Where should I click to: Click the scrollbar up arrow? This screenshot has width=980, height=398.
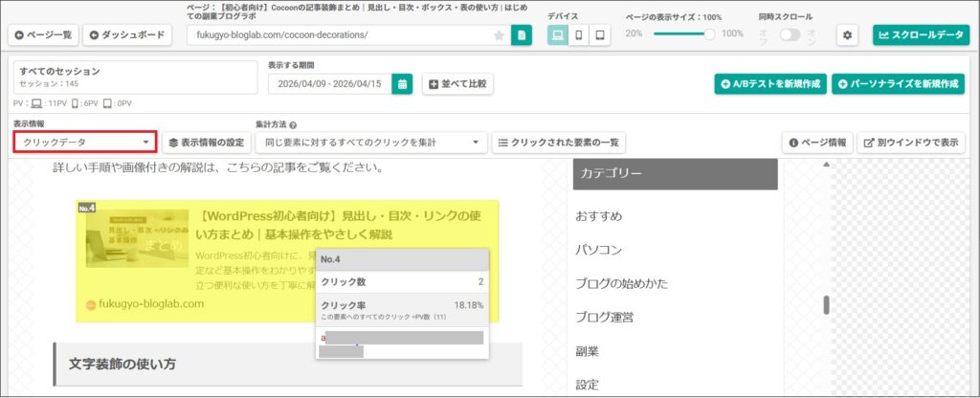[826, 165]
